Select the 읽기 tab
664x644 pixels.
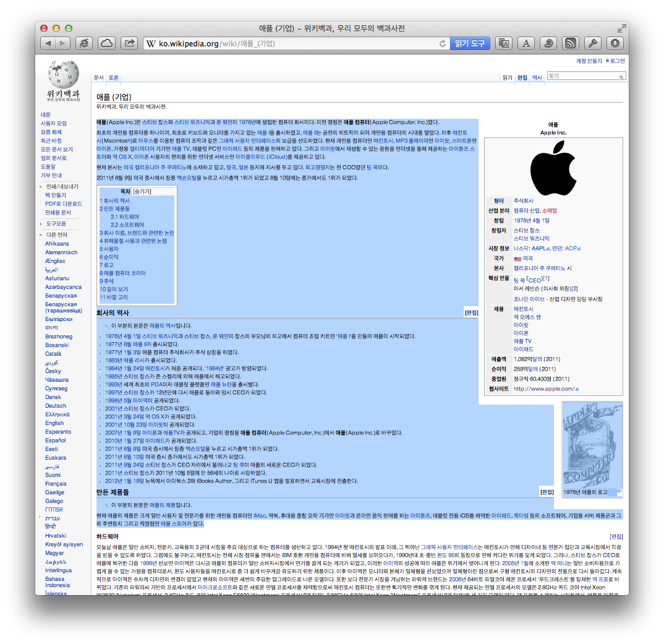(508, 77)
